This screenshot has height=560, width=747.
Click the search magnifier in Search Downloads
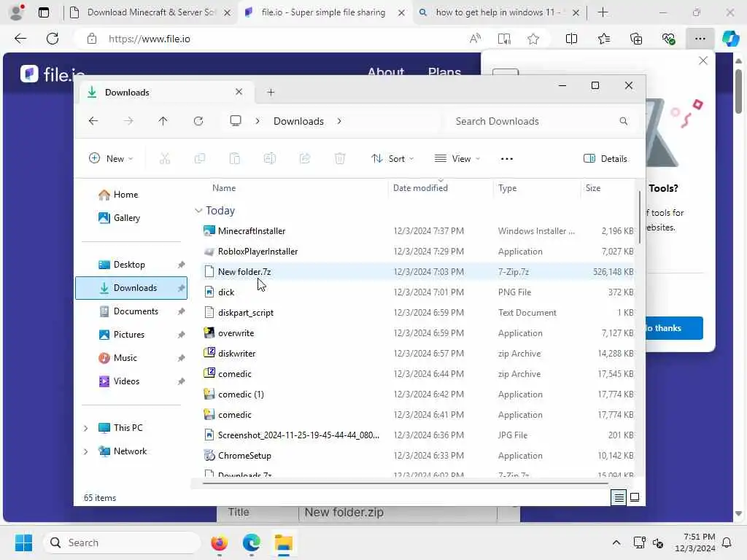624,121
